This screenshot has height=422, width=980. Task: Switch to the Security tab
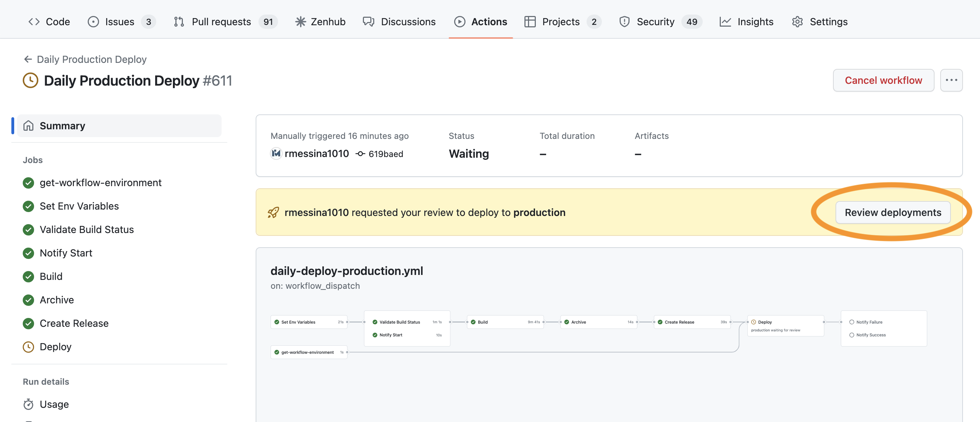point(655,22)
